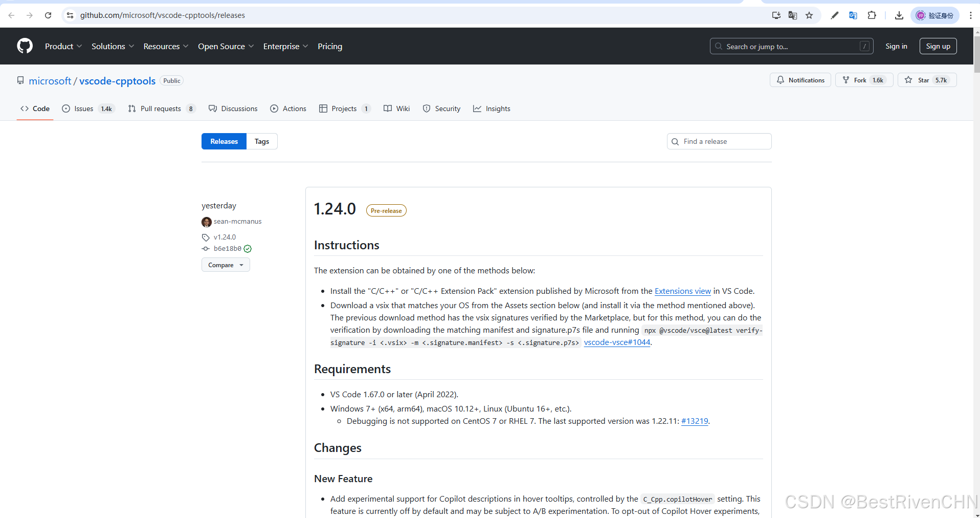Click the verified commit check icon
980x518 pixels.
coord(248,249)
